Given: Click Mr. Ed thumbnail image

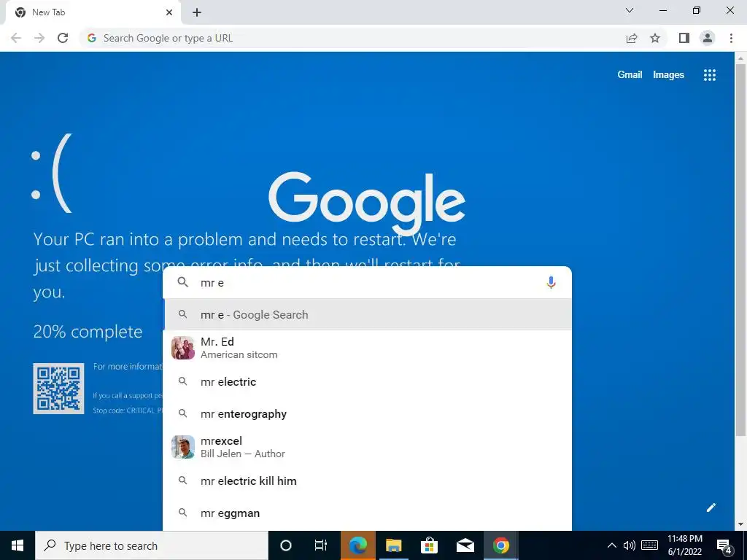Looking at the screenshot, I should click(x=183, y=348).
